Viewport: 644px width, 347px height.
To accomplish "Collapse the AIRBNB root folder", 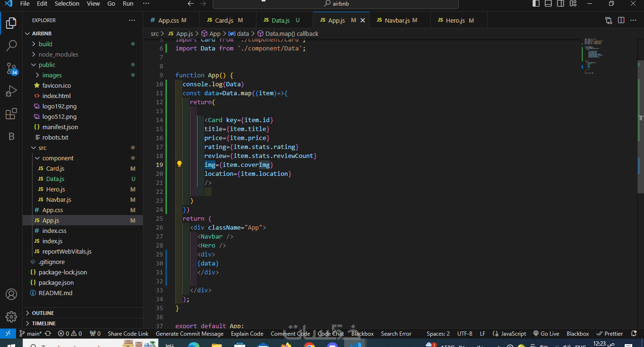I will click(83, 33).
